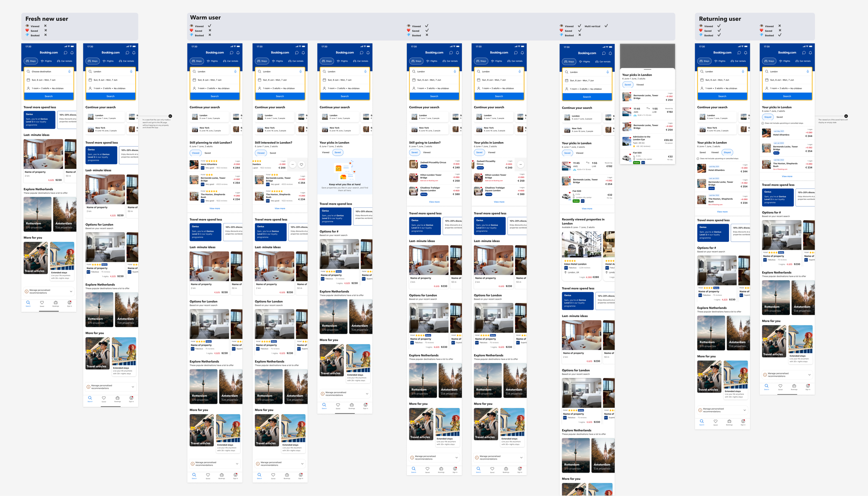Select Viewed tab under 'Still planning to visit London?'
The image size is (868, 496).
pos(196,153)
